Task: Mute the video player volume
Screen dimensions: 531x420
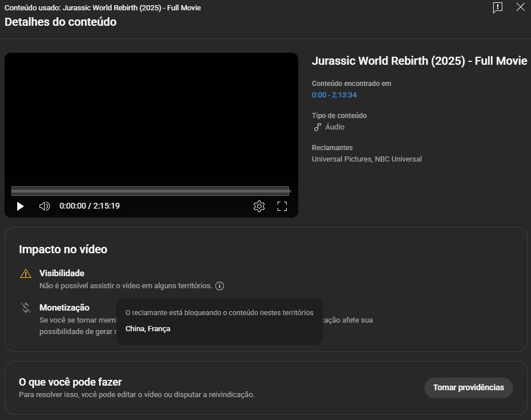Action: tap(44, 206)
